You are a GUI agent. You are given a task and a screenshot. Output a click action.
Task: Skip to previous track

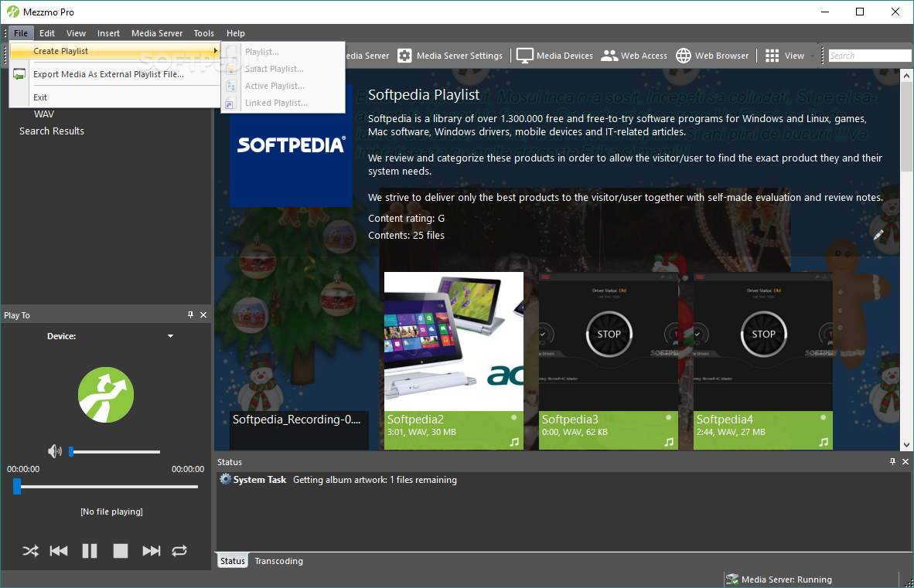(x=59, y=551)
